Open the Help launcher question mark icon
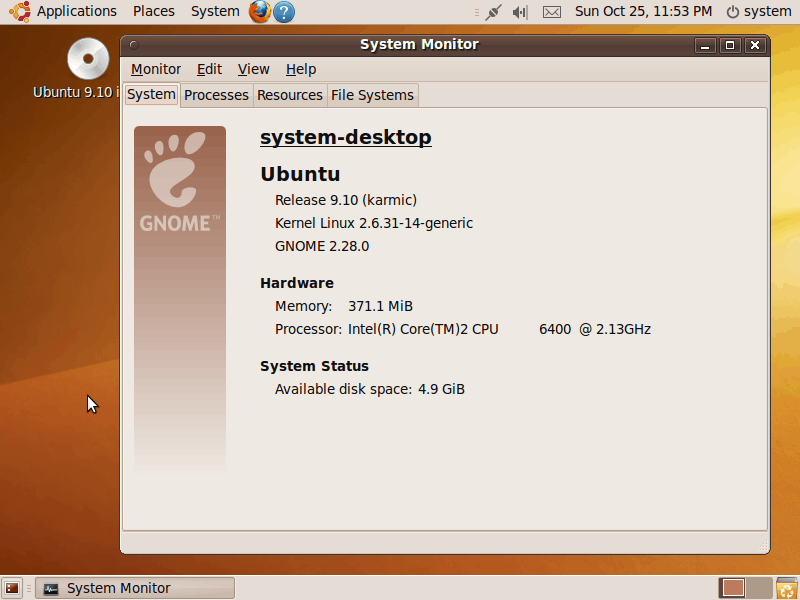This screenshot has width=800, height=600. (x=284, y=12)
